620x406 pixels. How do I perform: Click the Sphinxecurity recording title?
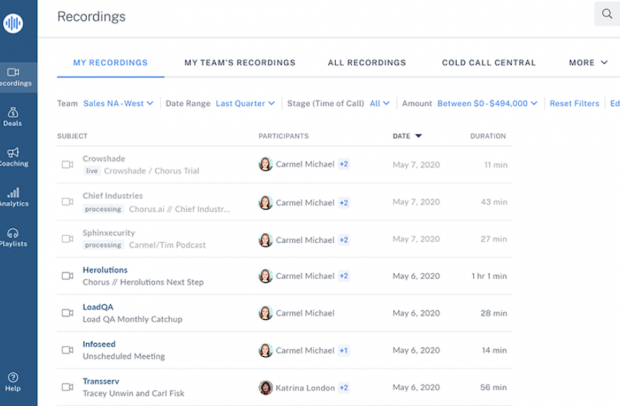pyautogui.click(x=109, y=233)
